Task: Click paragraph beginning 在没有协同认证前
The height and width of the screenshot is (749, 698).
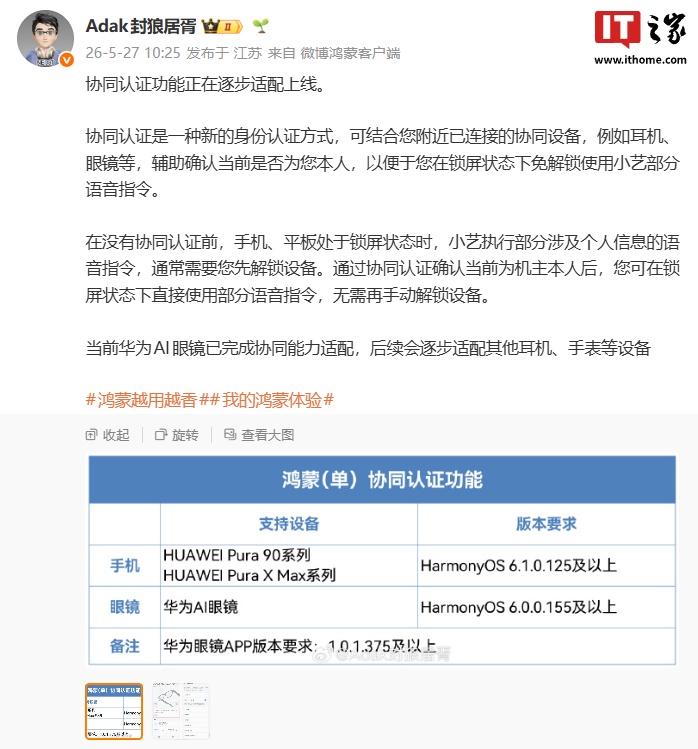Action: [382, 269]
